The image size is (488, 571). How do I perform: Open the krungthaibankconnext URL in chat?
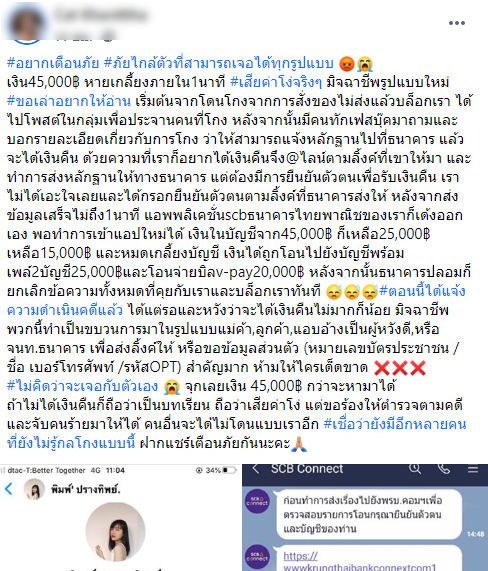pos(359,562)
